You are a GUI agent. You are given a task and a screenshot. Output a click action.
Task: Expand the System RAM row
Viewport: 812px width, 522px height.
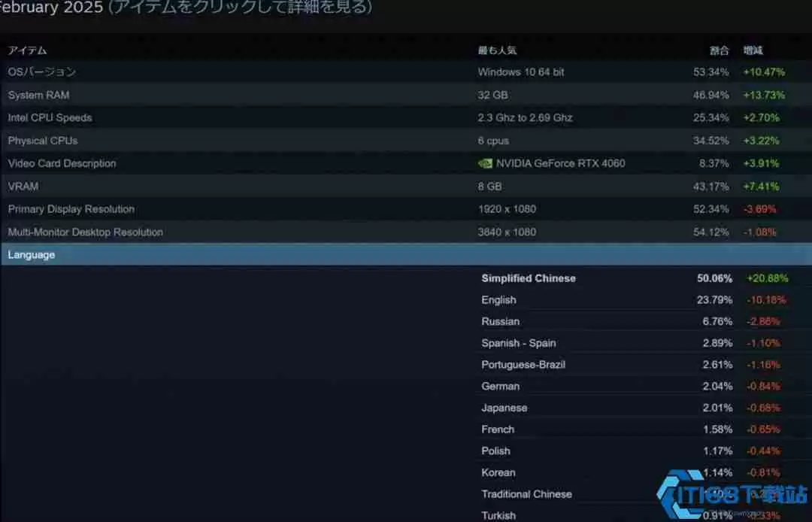click(38, 95)
